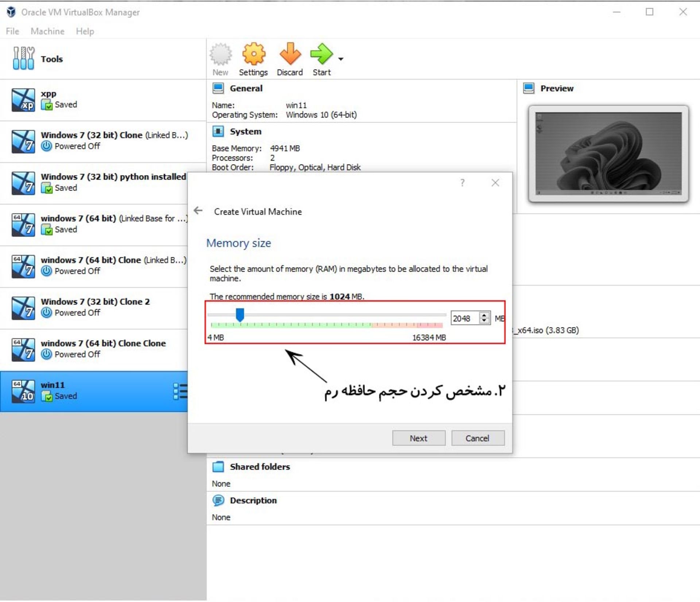Click the New machine toolbar icon
This screenshot has width=700, height=602.
[x=220, y=54]
